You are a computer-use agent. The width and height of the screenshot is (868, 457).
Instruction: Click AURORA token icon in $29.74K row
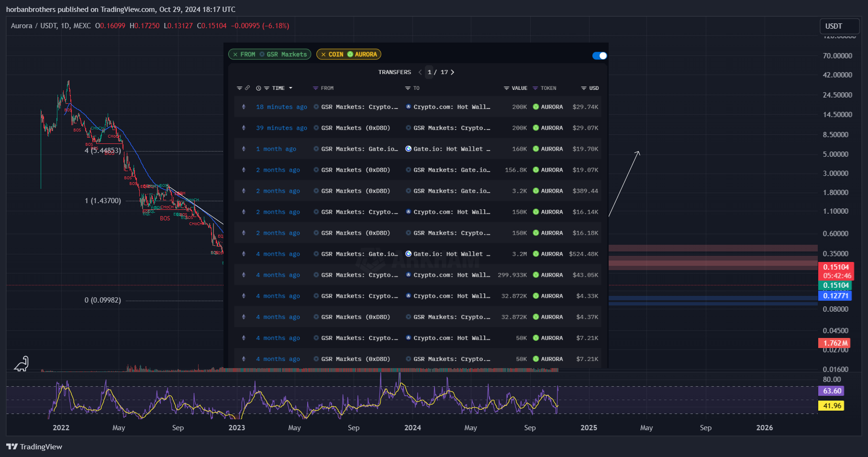click(x=536, y=107)
